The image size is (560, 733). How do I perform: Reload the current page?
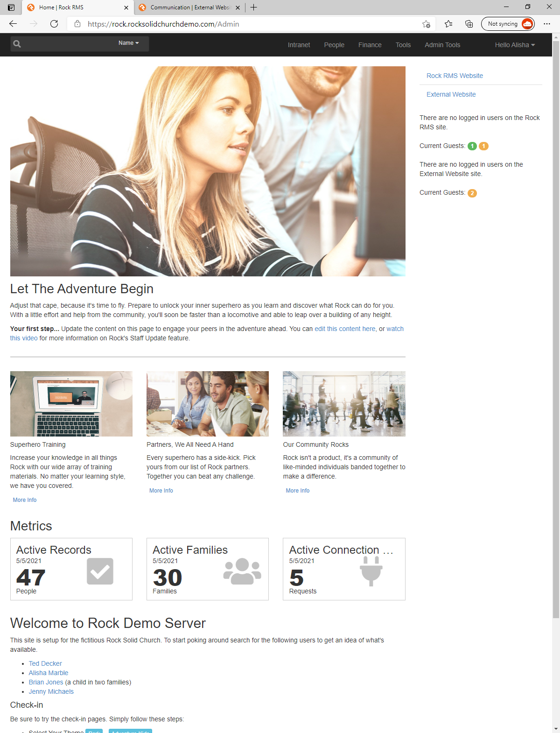tap(54, 24)
